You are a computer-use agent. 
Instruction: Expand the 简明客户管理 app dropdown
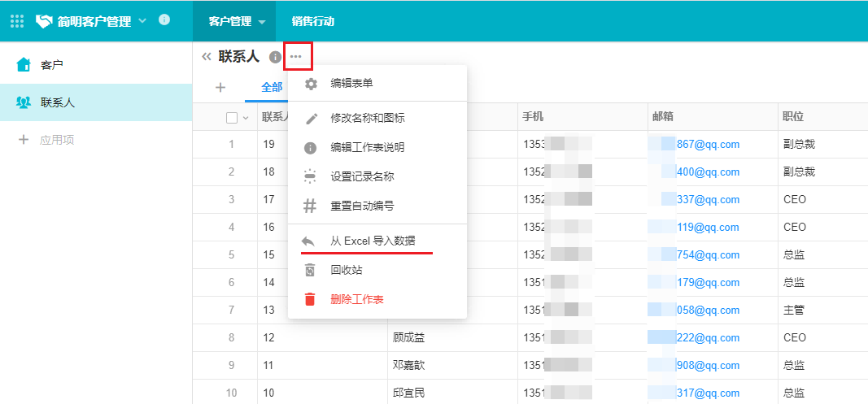click(x=142, y=20)
